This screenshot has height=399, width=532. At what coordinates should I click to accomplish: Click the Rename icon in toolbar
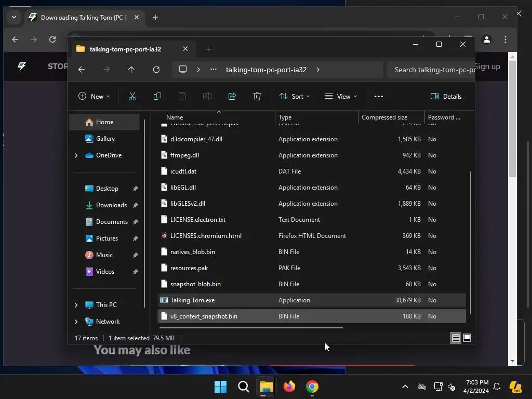[207, 96]
